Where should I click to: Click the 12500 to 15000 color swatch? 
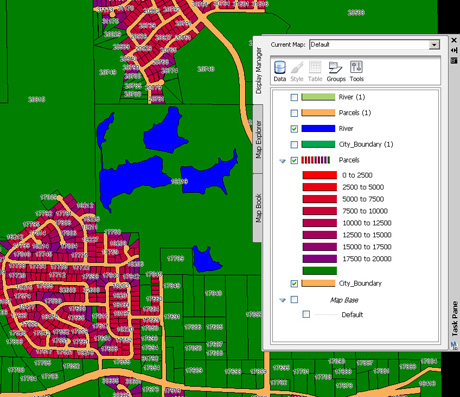point(320,235)
